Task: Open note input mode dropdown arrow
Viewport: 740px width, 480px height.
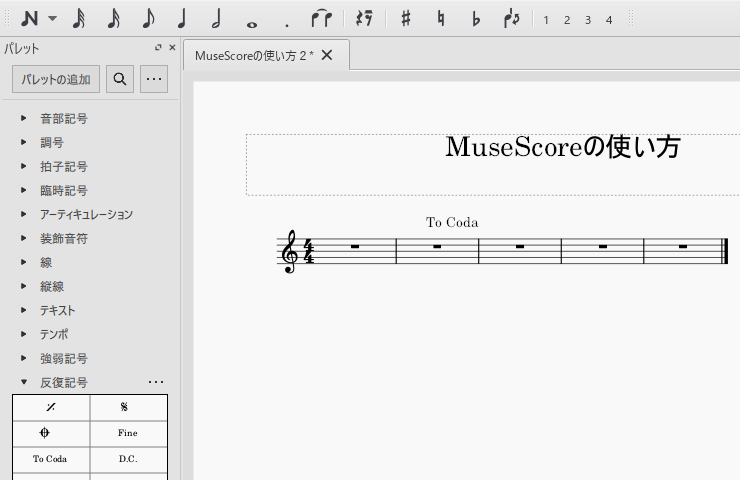Action: [x=52, y=19]
